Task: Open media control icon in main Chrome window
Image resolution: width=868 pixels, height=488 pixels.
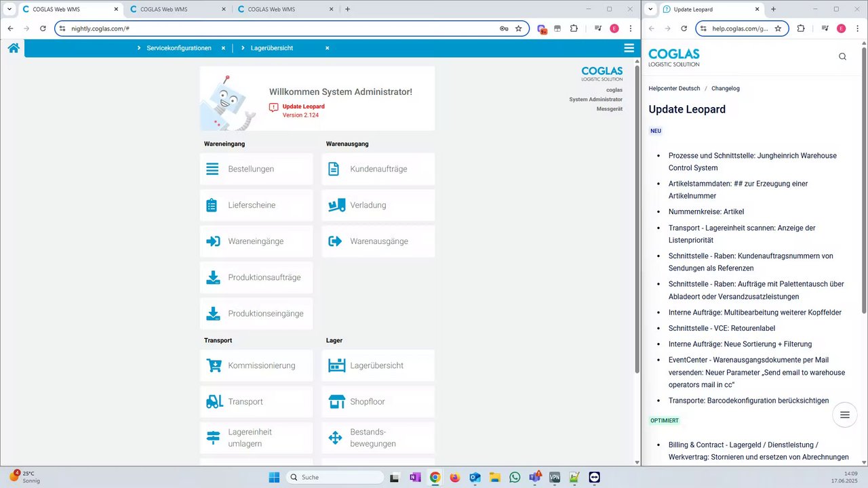Action: [598, 28]
